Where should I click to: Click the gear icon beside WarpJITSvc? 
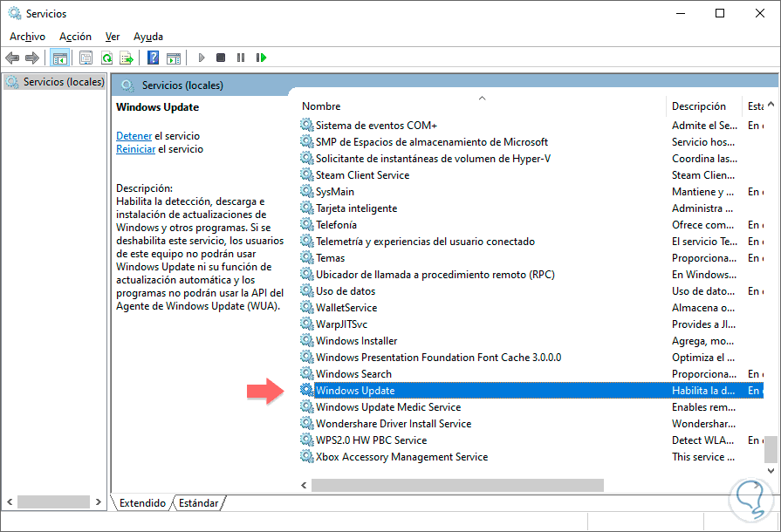307,324
